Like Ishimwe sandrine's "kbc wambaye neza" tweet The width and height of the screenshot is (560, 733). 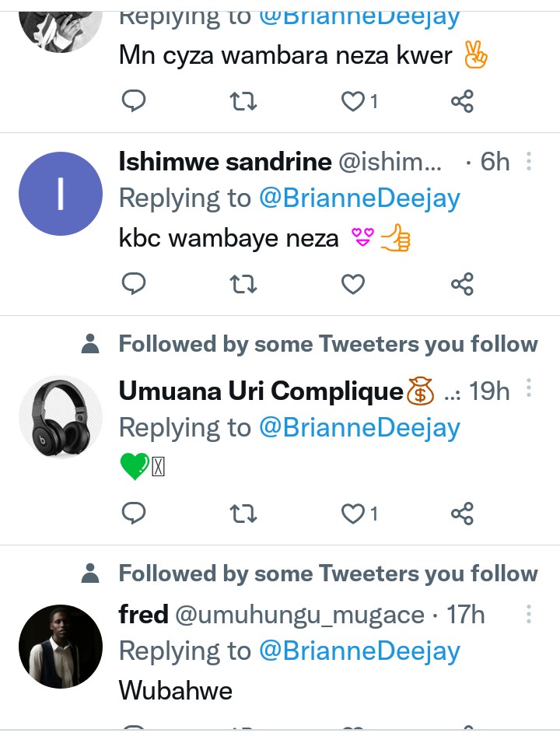coord(353,285)
